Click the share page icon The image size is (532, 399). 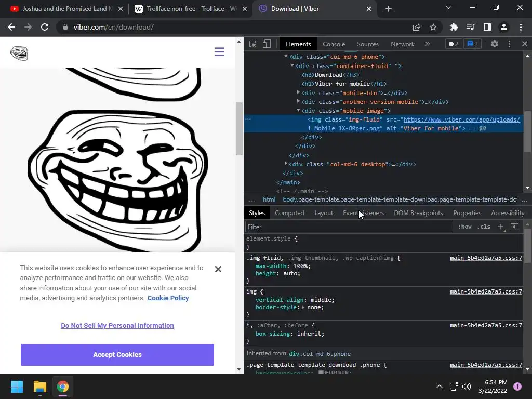click(x=417, y=27)
